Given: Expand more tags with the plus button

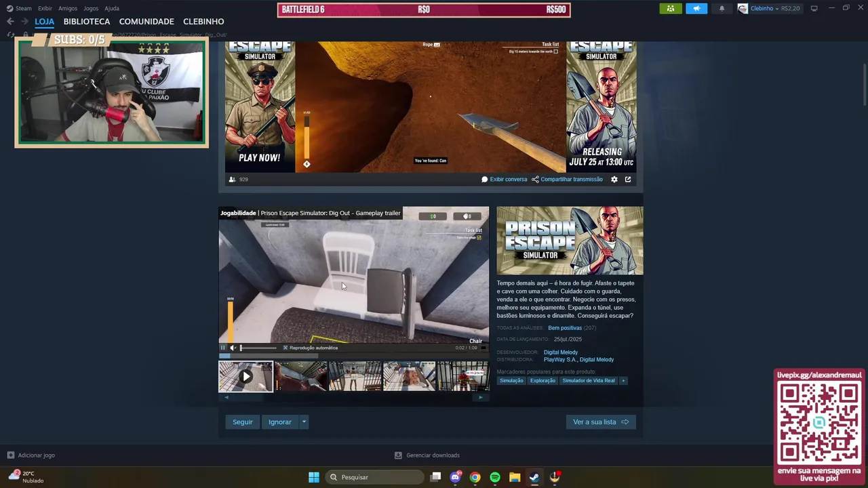Looking at the screenshot, I should [x=623, y=381].
